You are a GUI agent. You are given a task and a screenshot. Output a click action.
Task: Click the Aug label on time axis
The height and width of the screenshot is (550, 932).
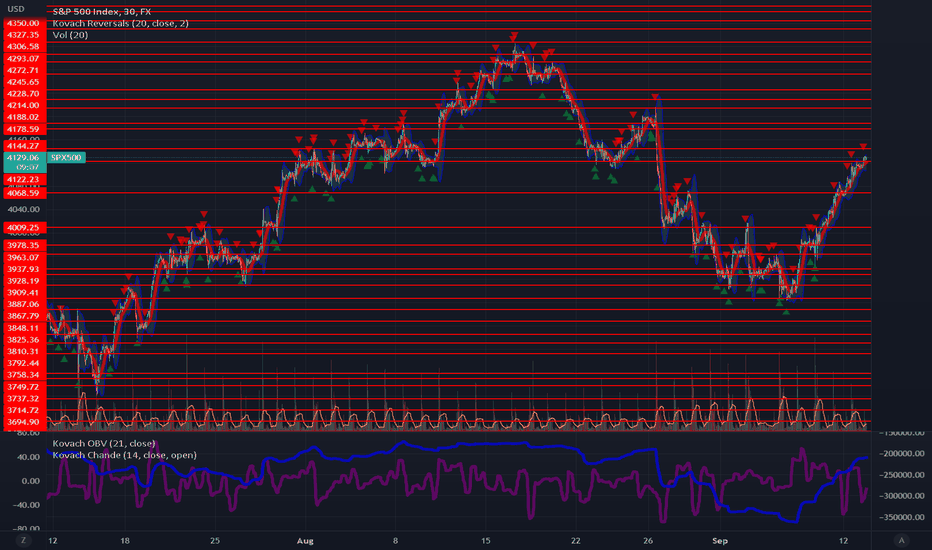coord(305,540)
